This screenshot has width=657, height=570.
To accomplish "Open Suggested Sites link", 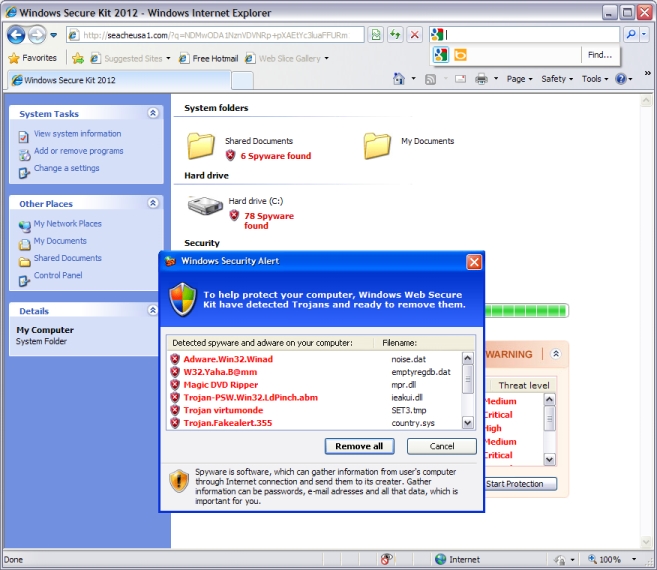I will (x=130, y=58).
